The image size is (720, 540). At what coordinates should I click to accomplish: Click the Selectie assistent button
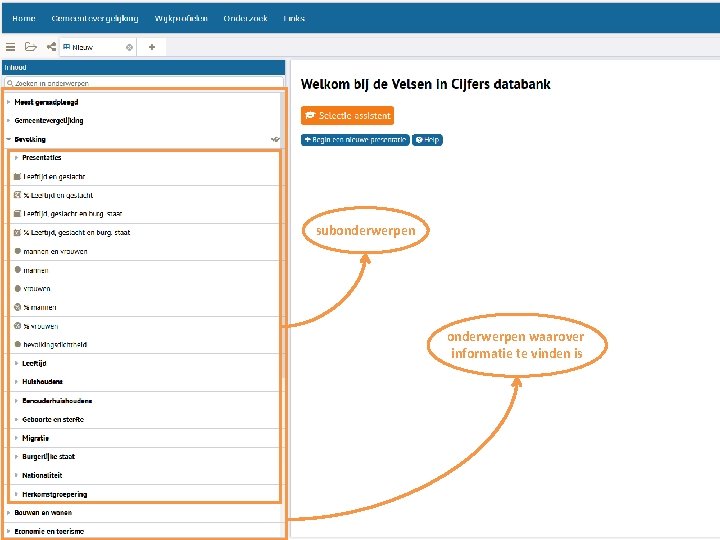(348, 116)
